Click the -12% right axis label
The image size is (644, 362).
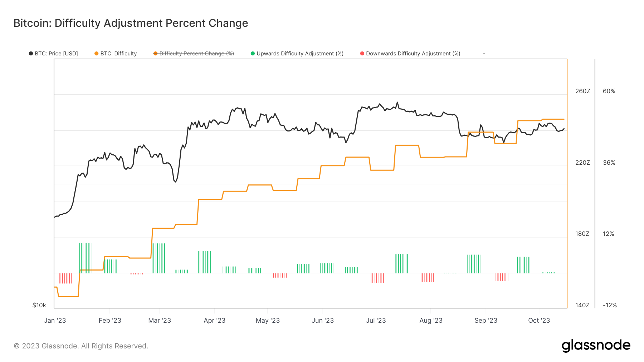pyautogui.click(x=610, y=305)
